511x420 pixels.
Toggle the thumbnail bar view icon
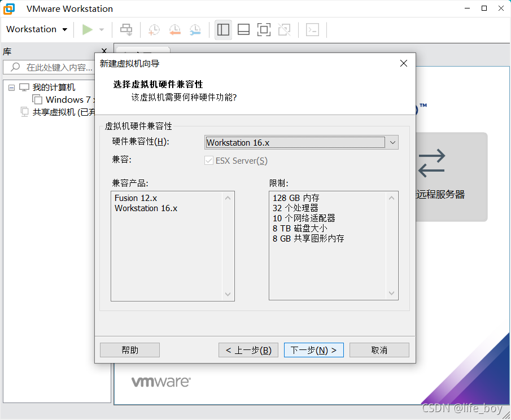pyautogui.click(x=243, y=30)
